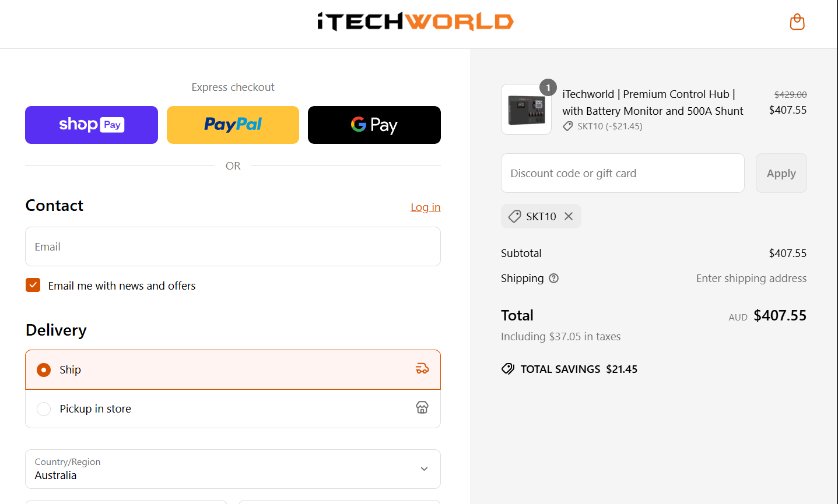Expand the product quantity badge thumbnail

[x=526, y=109]
